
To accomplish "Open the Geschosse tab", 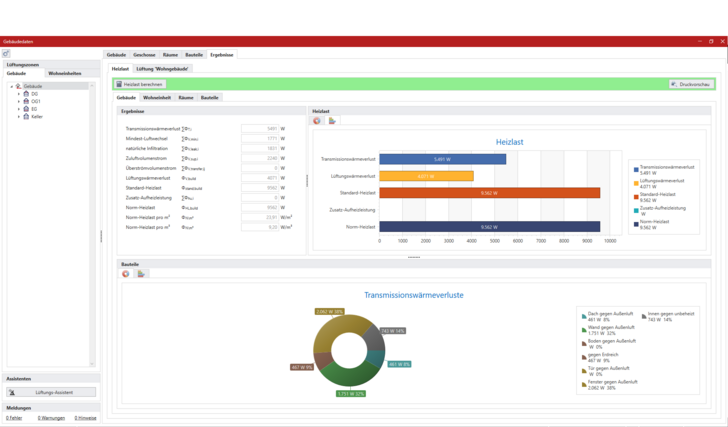I will tap(144, 55).
